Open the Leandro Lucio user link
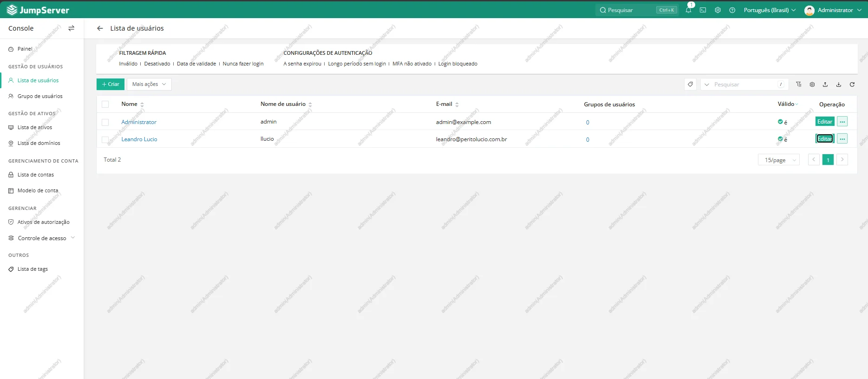The image size is (868, 379). (139, 139)
